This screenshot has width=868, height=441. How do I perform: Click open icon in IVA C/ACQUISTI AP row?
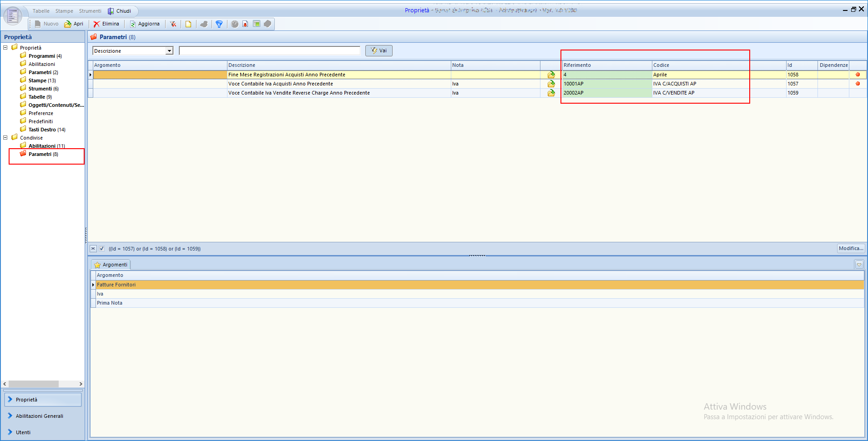click(551, 84)
